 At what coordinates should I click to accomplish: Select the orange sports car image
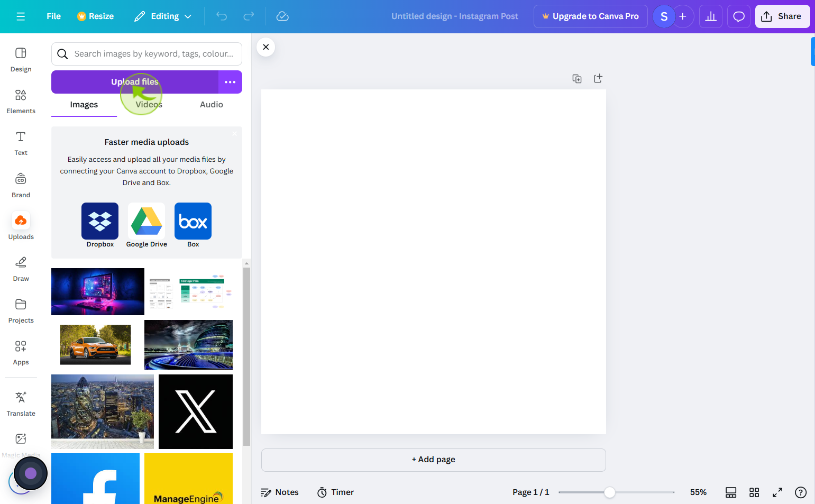(95, 345)
